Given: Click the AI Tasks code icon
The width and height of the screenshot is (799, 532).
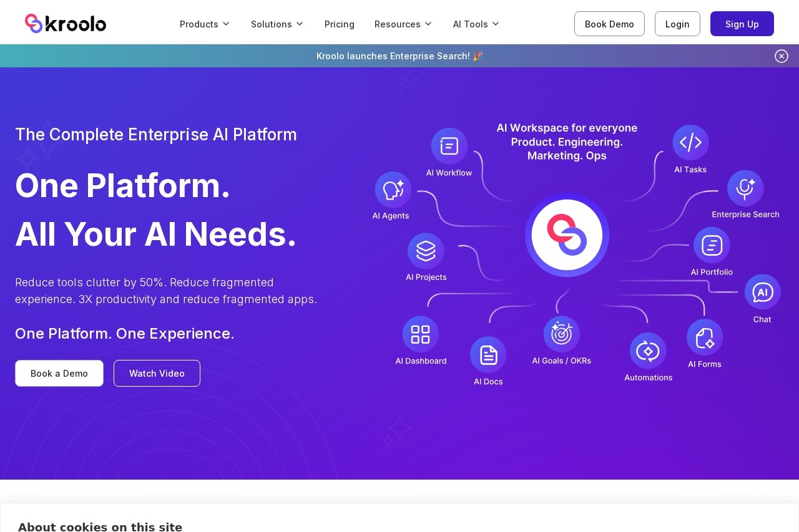Looking at the screenshot, I should click(x=690, y=143).
